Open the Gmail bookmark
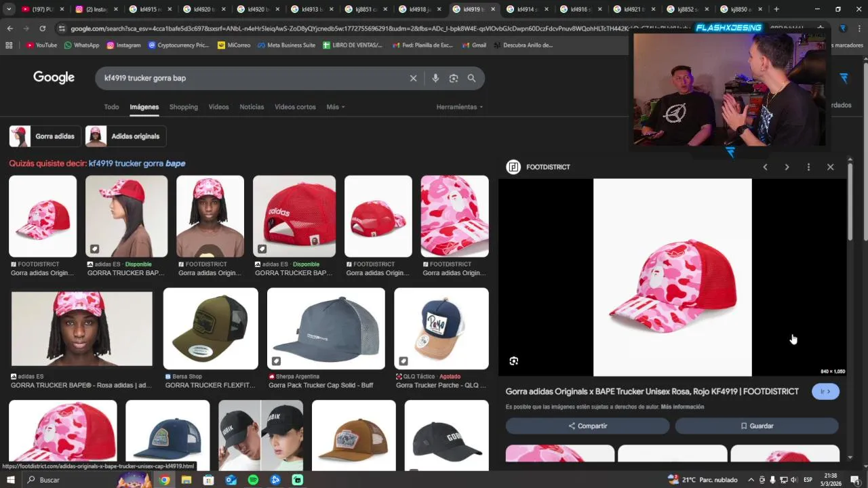Viewport: 868px width, 488px height. click(x=473, y=45)
